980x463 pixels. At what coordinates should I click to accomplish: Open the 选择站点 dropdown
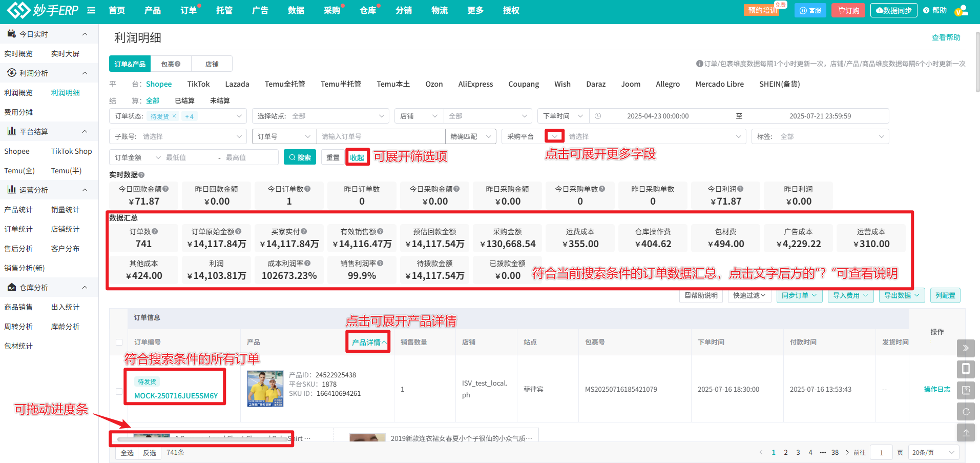pyautogui.click(x=320, y=116)
